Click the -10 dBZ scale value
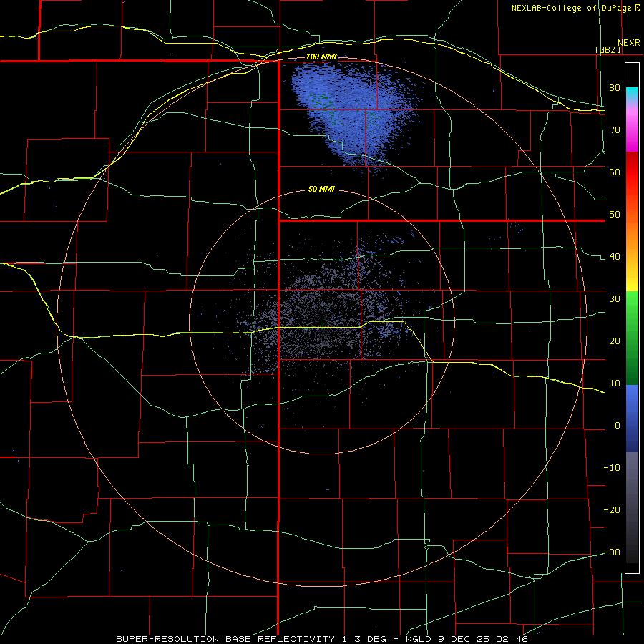The width and height of the screenshot is (644, 644). [x=612, y=468]
